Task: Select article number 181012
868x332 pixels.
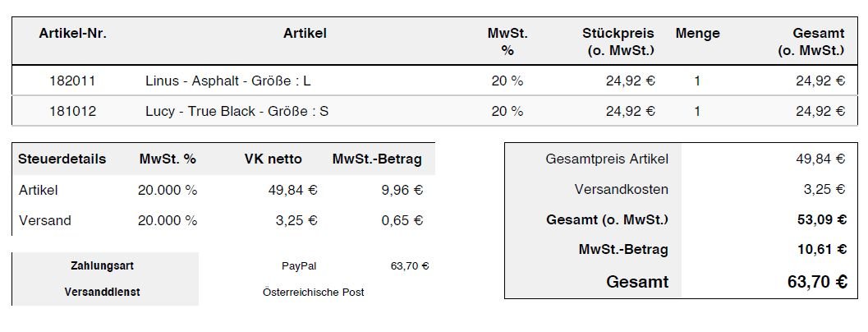Action: (x=72, y=112)
